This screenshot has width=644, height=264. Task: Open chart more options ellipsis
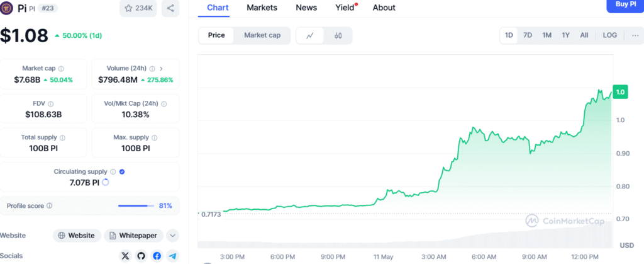[635, 35]
